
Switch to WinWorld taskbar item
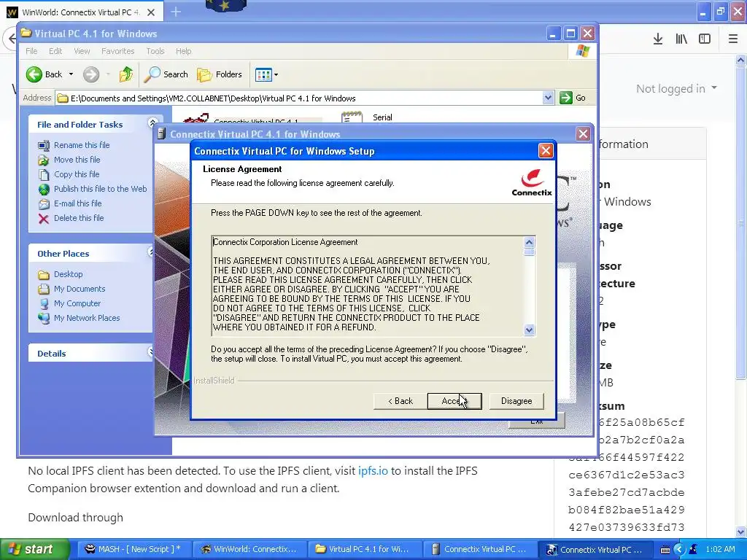(x=249, y=549)
